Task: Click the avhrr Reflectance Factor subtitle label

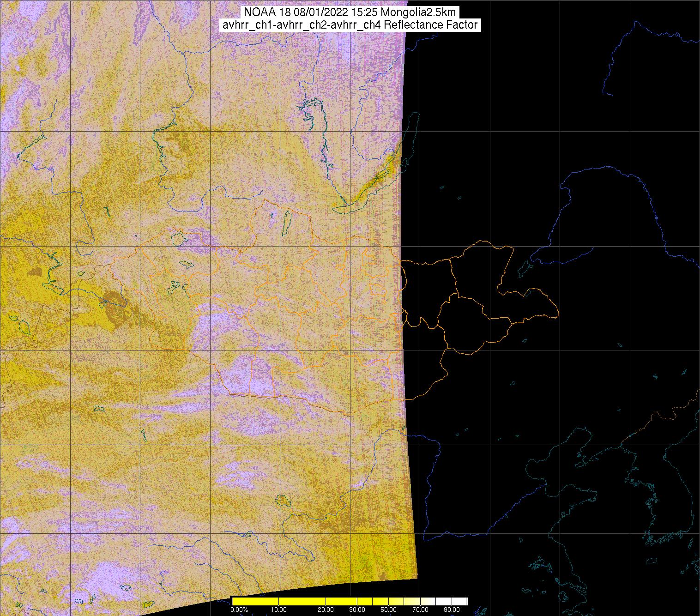Action: coord(350,25)
